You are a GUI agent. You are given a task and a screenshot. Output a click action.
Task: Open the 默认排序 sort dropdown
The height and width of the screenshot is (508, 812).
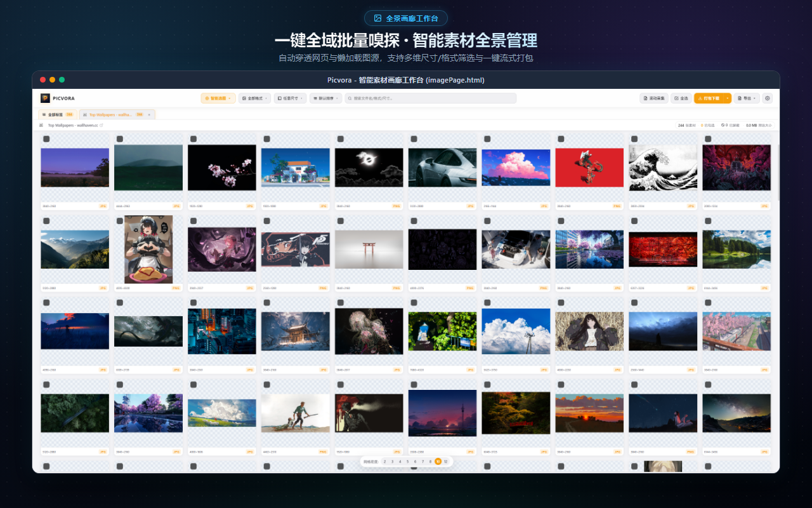325,98
